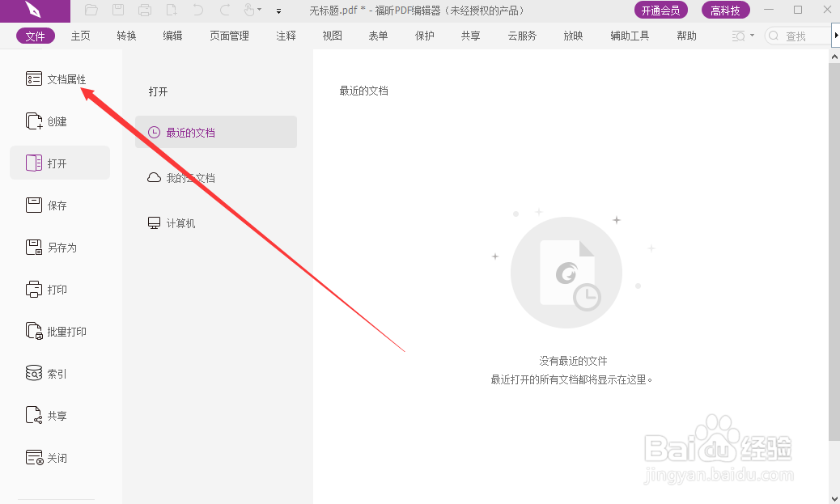Click the printer icon in top toolbar

pyautogui.click(x=145, y=11)
